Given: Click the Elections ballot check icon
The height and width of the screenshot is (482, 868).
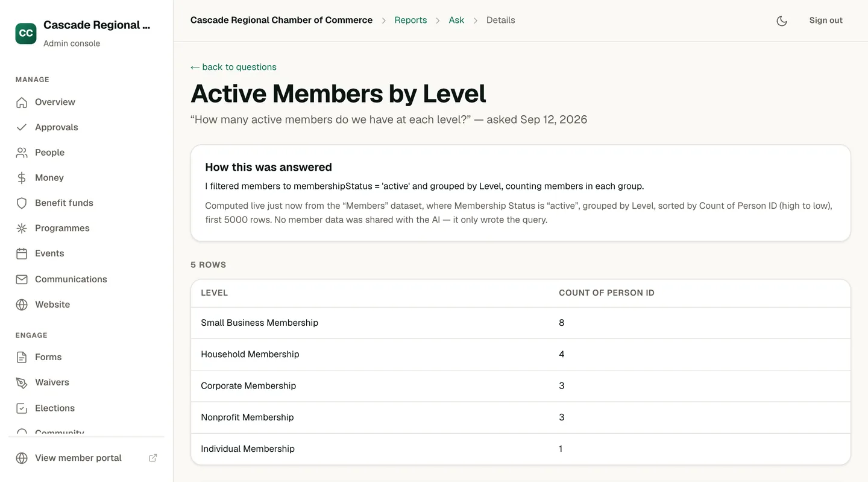Looking at the screenshot, I should pyautogui.click(x=22, y=408).
